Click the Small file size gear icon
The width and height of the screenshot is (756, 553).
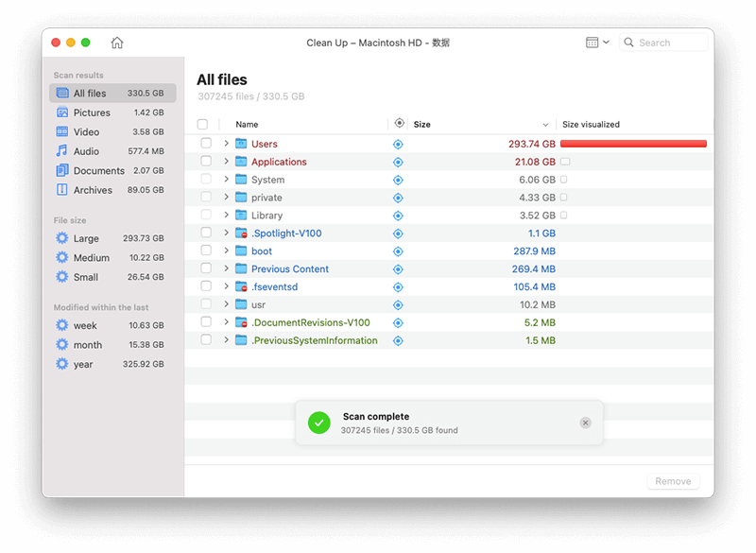(62, 277)
